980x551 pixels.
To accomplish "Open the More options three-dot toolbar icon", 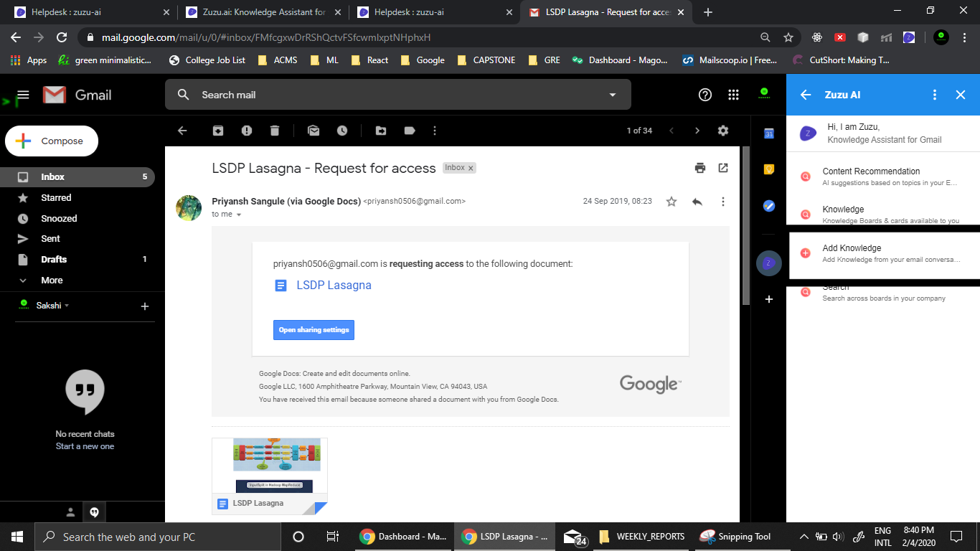I will point(435,131).
